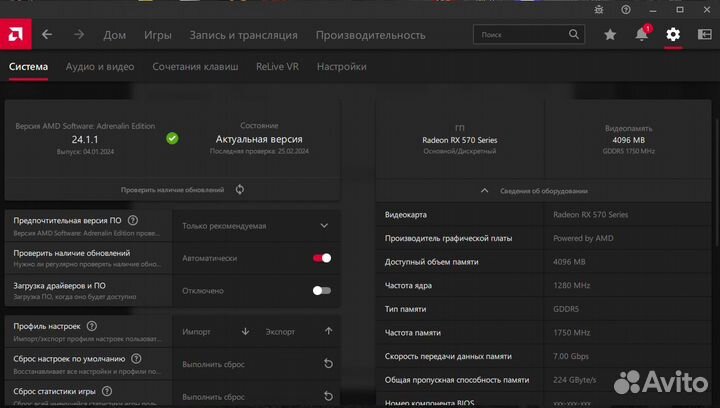Click the Импорт down arrow icon
This screenshot has width=720, height=408.
tap(245, 331)
